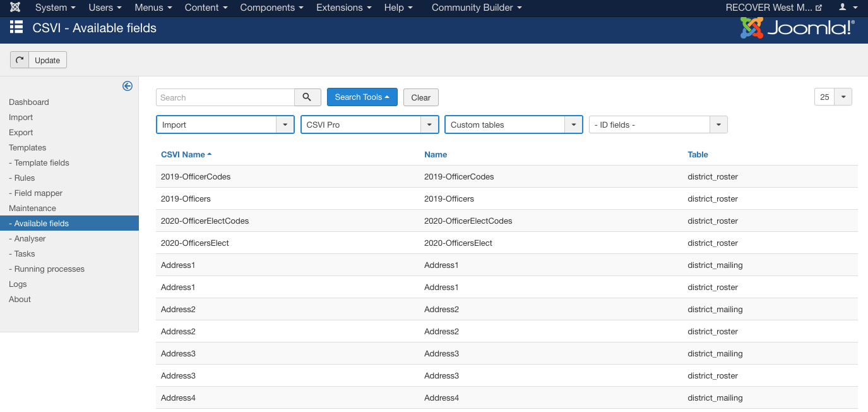
Task: Open the Extensions menu
Action: pyautogui.click(x=344, y=8)
